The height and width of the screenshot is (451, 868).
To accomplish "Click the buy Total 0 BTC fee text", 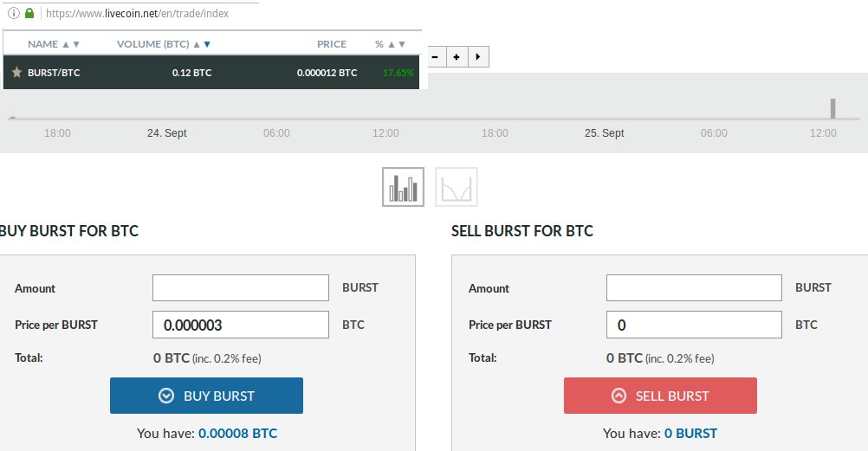I will 207,358.
